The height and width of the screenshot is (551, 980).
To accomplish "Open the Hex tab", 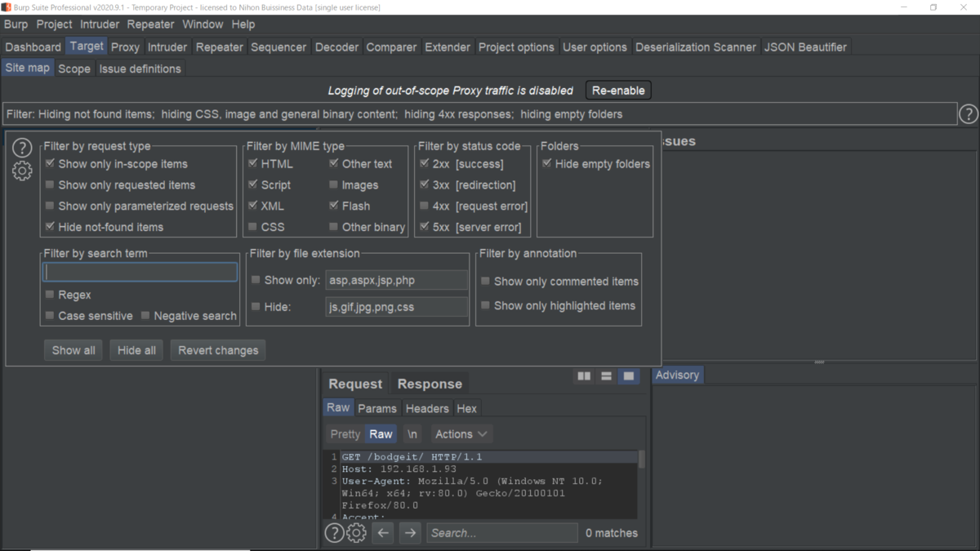I will (x=467, y=408).
